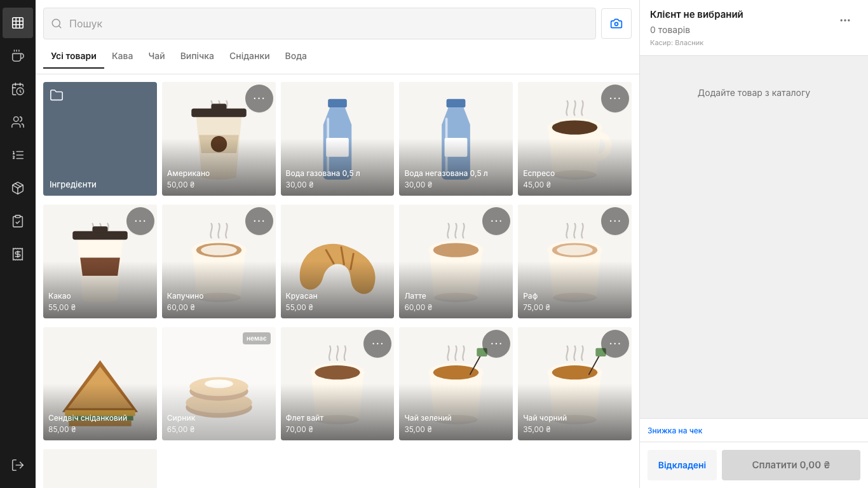Click the Сплатити 0,00 ₴ button
Screen dimensions: 868x488
[791, 465]
